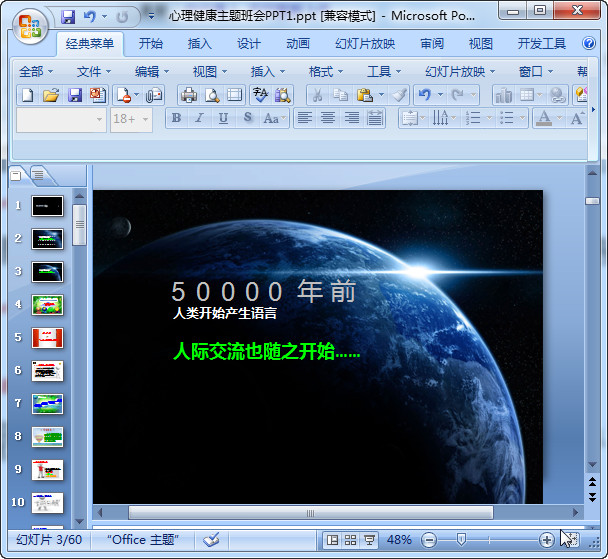The width and height of the screenshot is (608, 559).
Task: Toggle Bold formatting
Action: pos(176,118)
